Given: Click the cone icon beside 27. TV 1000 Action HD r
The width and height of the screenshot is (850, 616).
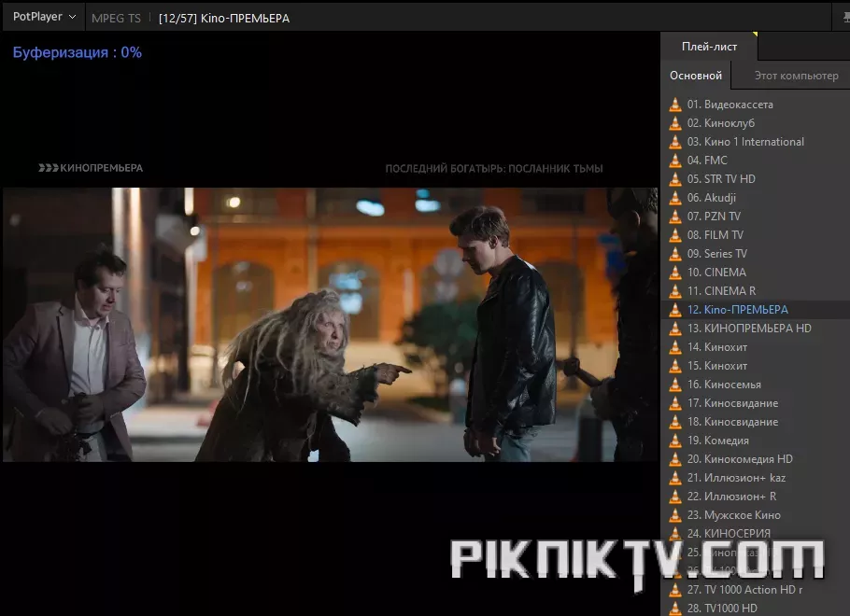Looking at the screenshot, I should (x=675, y=590).
